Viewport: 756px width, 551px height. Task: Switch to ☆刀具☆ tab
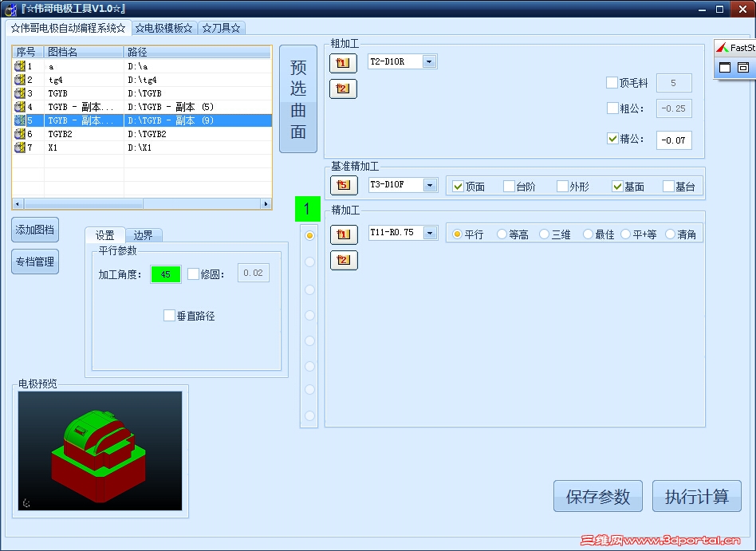[x=222, y=28]
